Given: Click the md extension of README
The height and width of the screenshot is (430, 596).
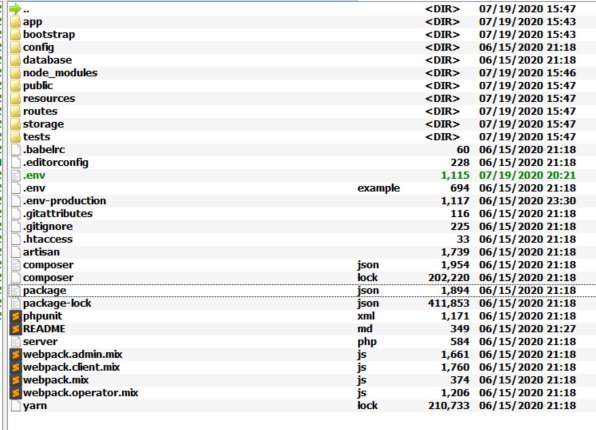Looking at the screenshot, I should click(x=365, y=329).
